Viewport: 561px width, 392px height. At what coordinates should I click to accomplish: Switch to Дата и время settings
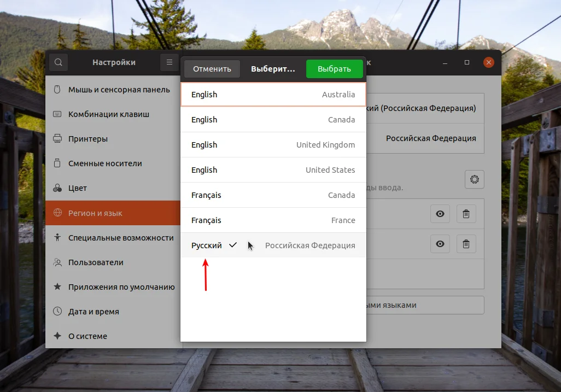point(93,312)
